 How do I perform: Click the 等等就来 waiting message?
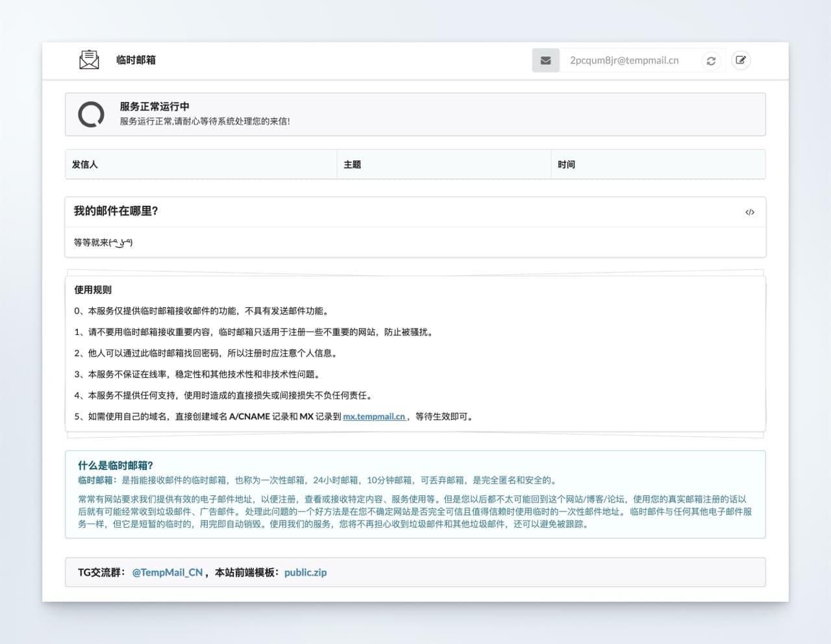[103, 242]
